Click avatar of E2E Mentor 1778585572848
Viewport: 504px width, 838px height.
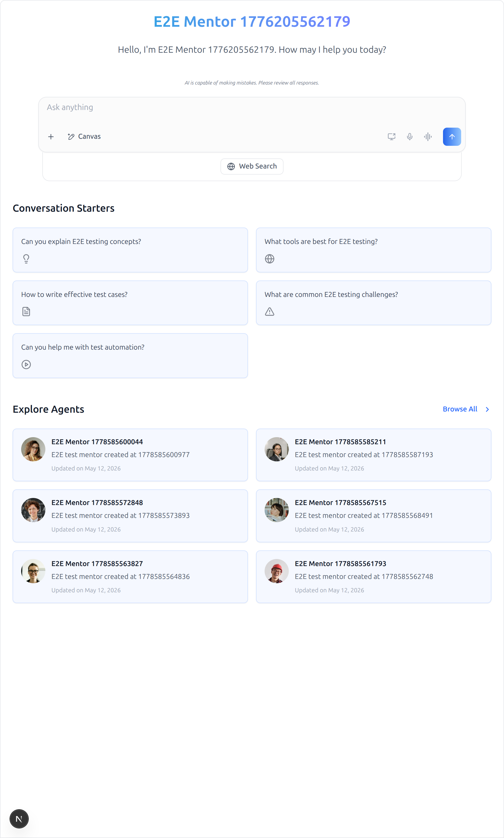[33, 510]
